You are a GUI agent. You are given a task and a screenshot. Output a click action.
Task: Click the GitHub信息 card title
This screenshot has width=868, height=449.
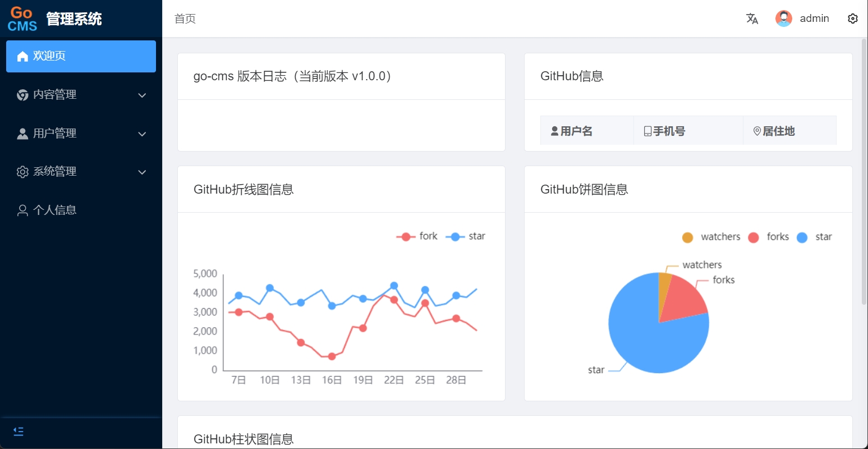coord(572,76)
